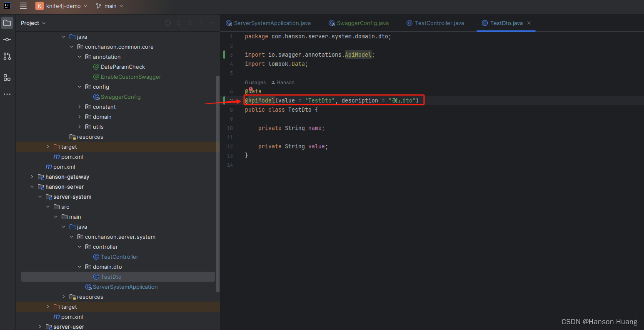Image resolution: width=644 pixels, height=330 pixels.
Task: Click the Select Opened File target icon
Action: (168, 23)
